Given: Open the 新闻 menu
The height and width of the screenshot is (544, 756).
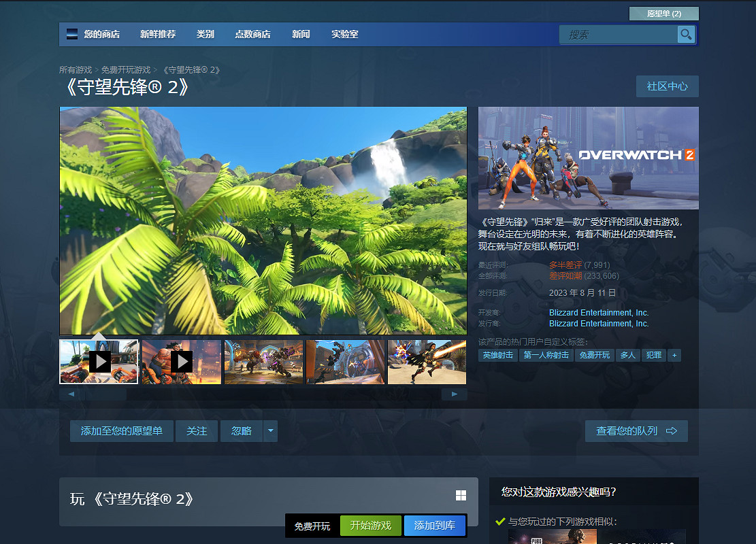Looking at the screenshot, I should coord(301,33).
